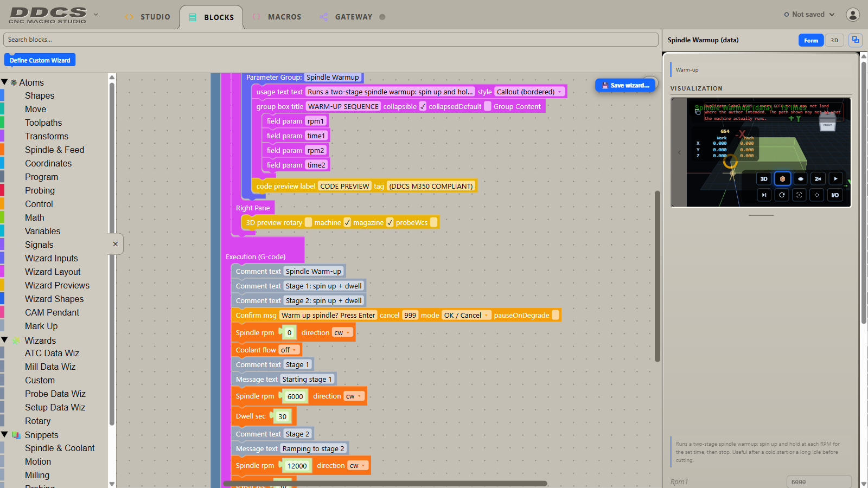Viewport: 868px width, 488px height.
Task: Click the Define Custom Wizard button
Action: click(x=40, y=60)
